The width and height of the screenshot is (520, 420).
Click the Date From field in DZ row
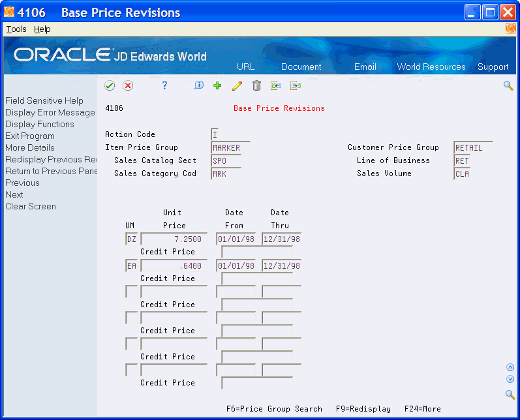(x=236, y=239)
